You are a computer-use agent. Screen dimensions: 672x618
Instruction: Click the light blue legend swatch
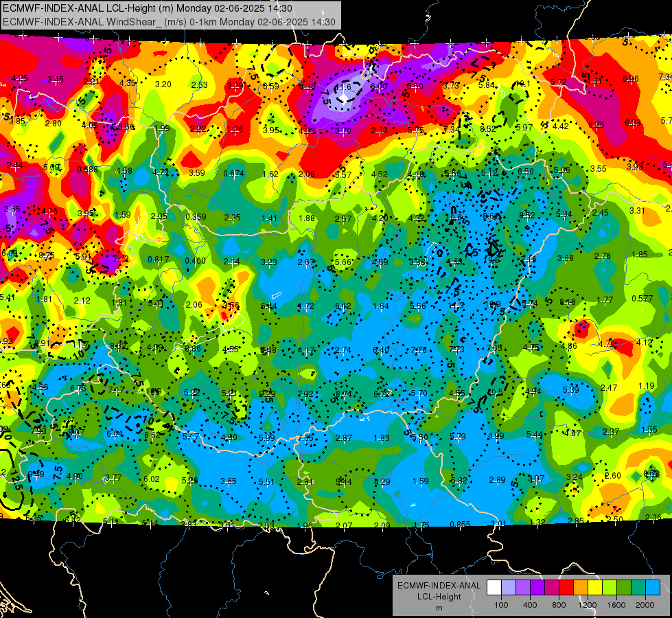click(x=653, y=588)
